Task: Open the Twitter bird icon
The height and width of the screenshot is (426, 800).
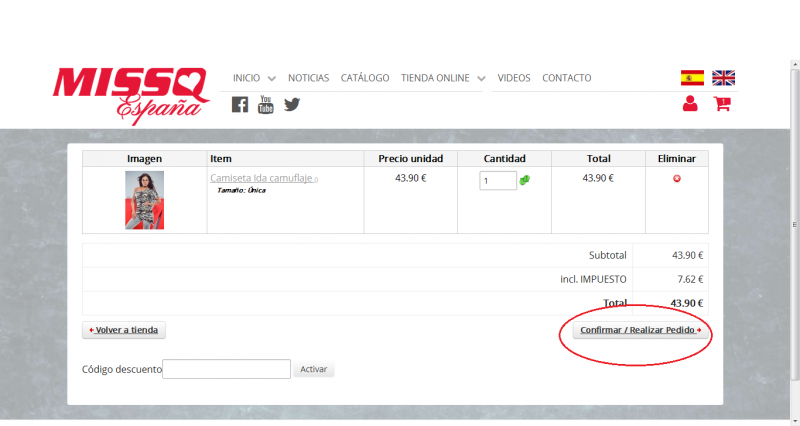Action: coord(292,104)
